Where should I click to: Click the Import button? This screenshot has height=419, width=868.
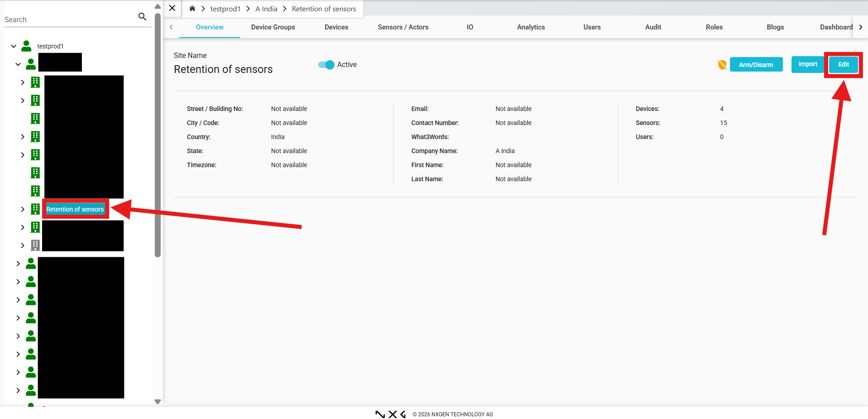tap(807, 64)
